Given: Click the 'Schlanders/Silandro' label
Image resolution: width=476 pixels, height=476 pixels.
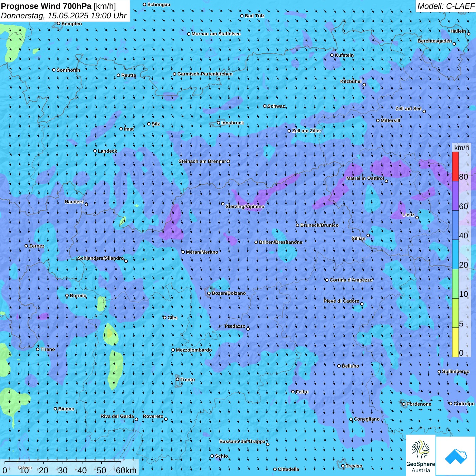Looking at the screenshot, I should click(x=101, y=258).
